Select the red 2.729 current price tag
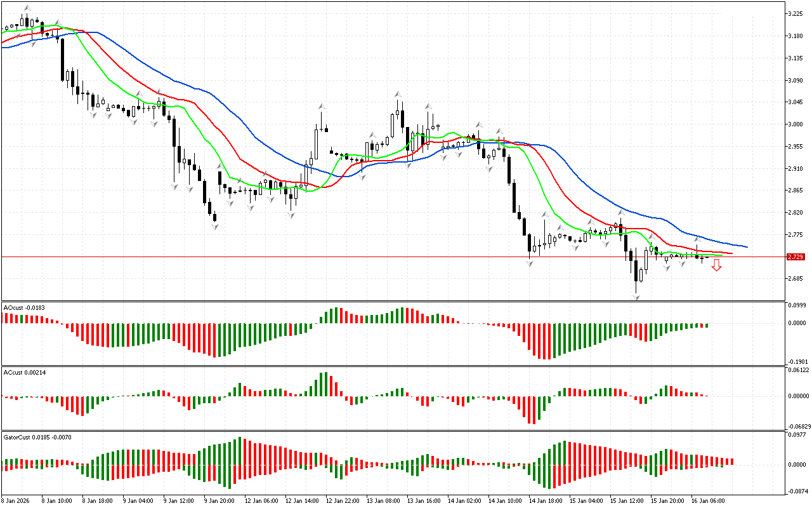 (795, 257)
